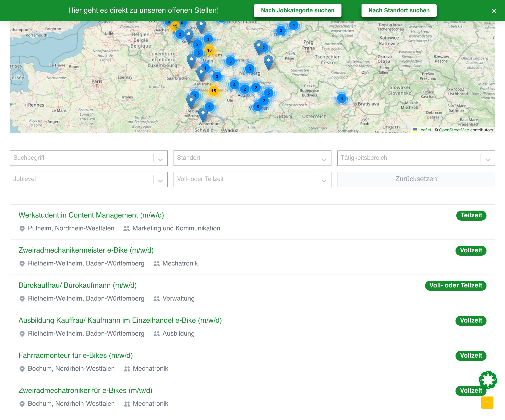Image resolution: width=505 pixels, height=420 pixels.
Task: Click the yellow cluster marker labeled 19
Action: [x=175, y=26]
